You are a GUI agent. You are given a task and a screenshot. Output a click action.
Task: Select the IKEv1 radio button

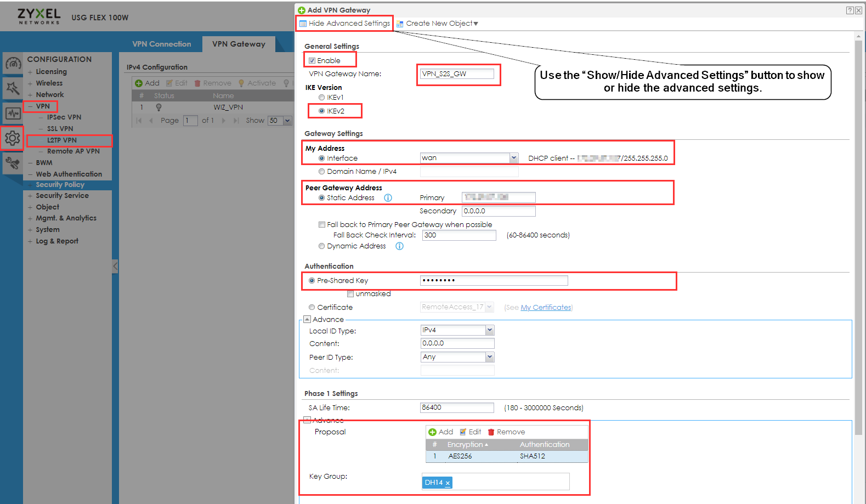pos(321,98)
